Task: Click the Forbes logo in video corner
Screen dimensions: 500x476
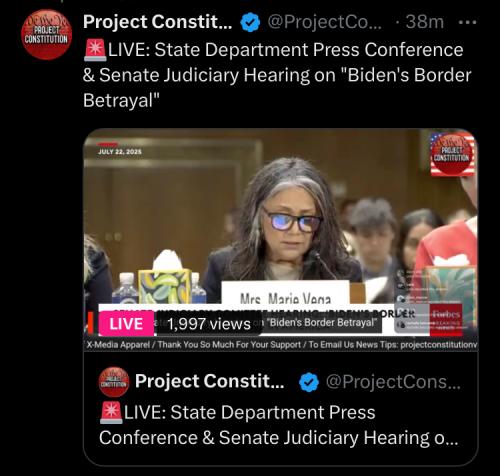Action: click(x=446, y=314)
